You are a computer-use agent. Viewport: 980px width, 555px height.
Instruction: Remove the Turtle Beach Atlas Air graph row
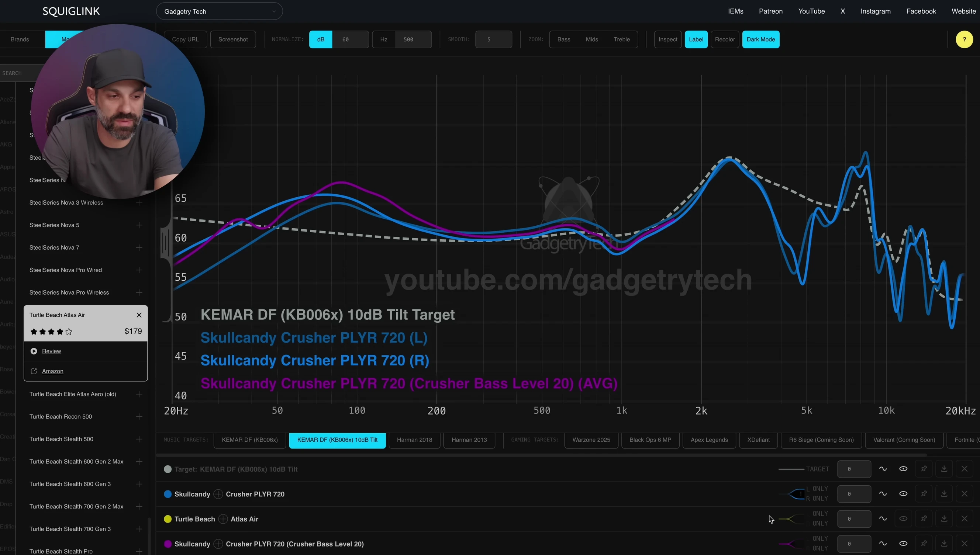tap(965, 519)
